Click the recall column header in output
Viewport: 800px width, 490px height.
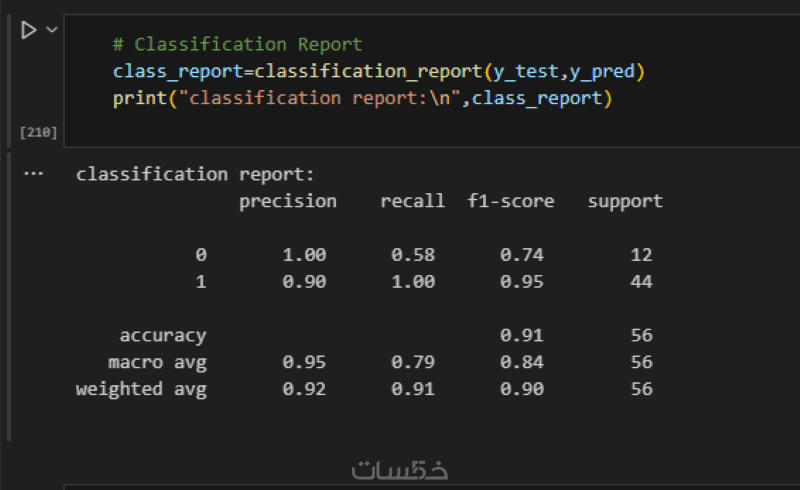pyautogui.click(x=412, y=201)
